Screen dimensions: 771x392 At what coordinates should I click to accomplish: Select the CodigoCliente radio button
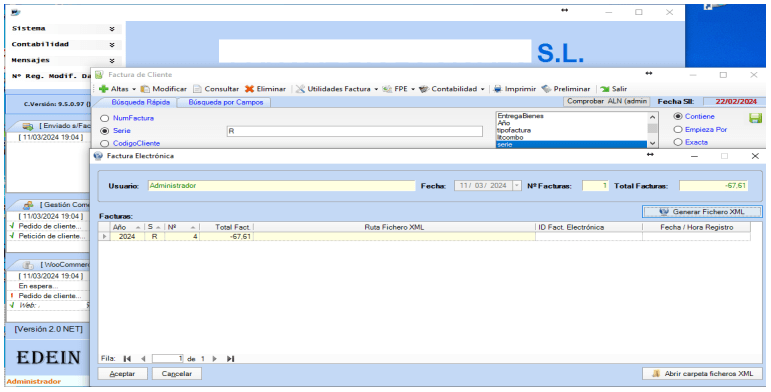click(x=104, y=144)
